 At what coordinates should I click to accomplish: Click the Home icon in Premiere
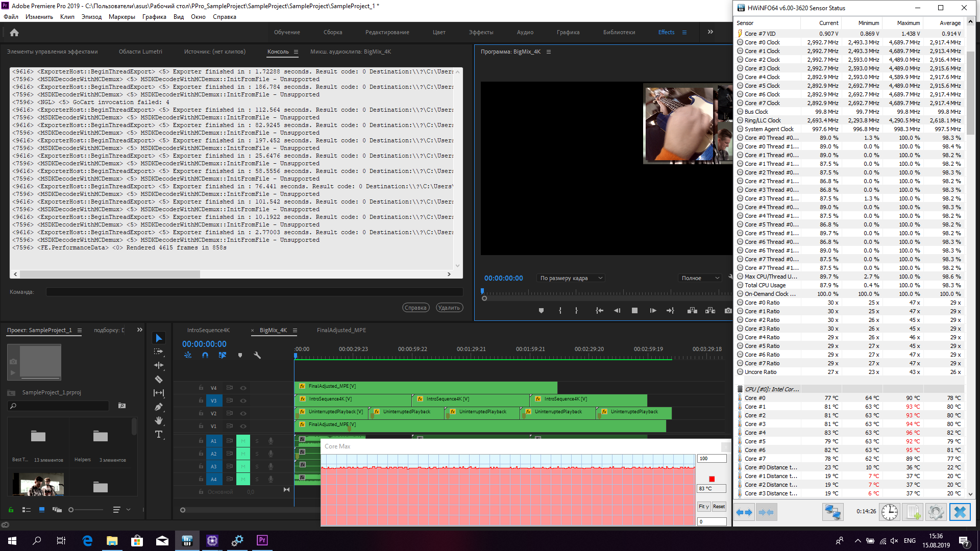pyautogui.click(x=14, y=32)
